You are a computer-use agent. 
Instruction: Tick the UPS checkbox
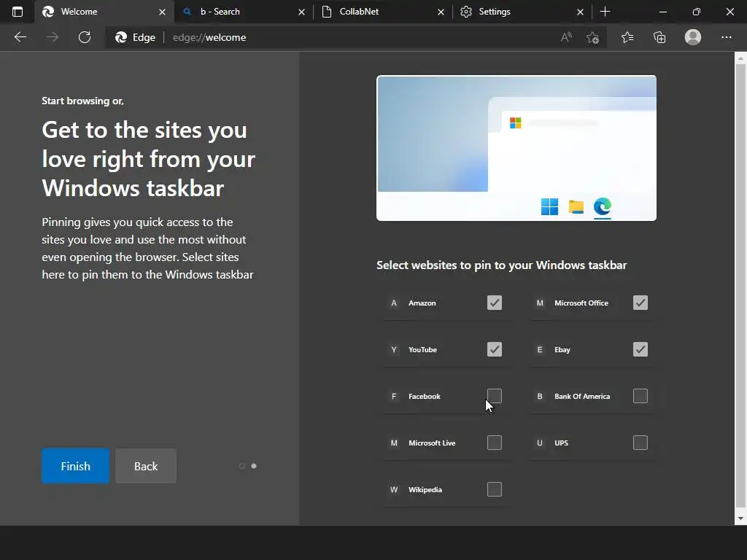(640, 443)
